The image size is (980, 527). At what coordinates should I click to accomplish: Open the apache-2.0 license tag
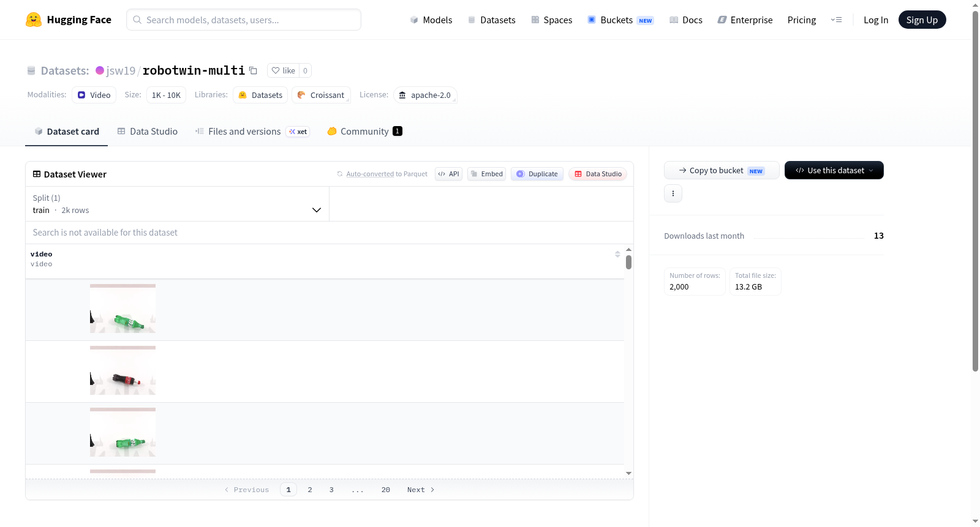point(425,95)
